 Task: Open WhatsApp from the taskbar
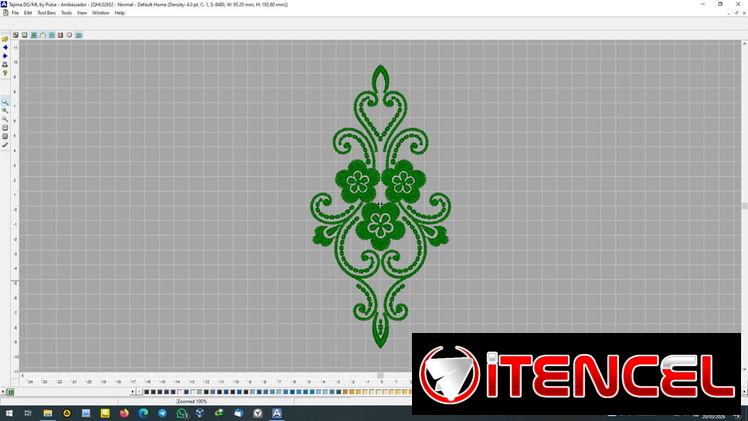tap(181, 413)
